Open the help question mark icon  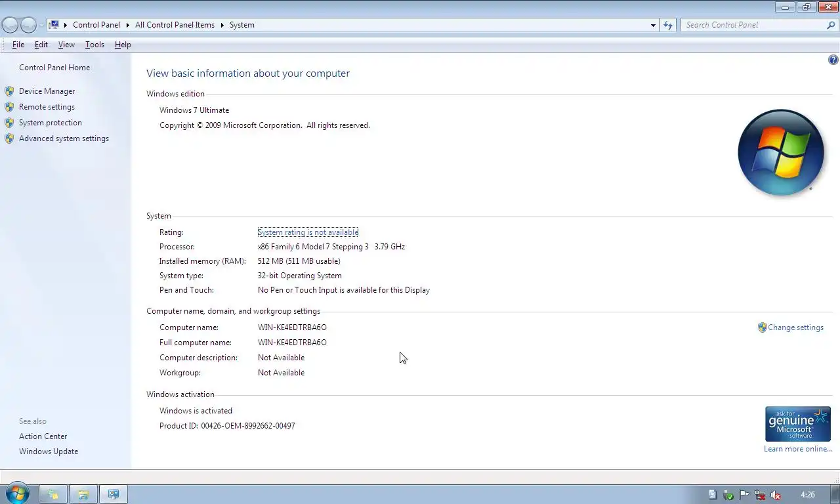(833, 60)
